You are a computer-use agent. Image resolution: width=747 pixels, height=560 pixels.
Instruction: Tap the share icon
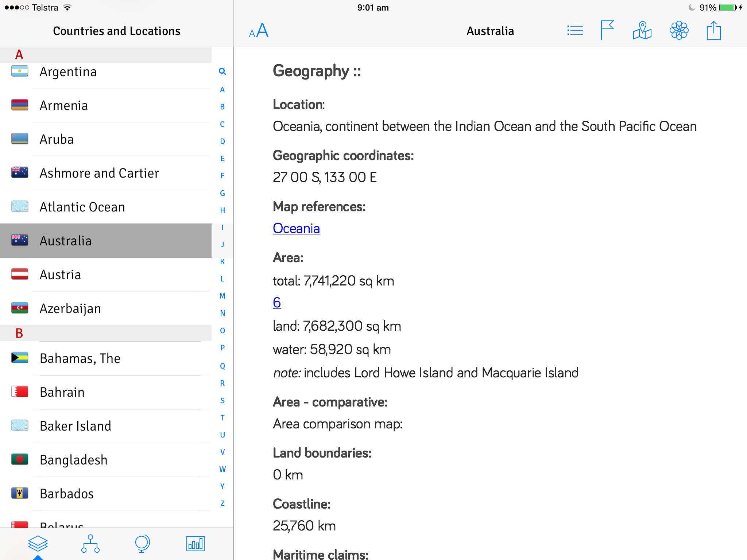[713, 30]
